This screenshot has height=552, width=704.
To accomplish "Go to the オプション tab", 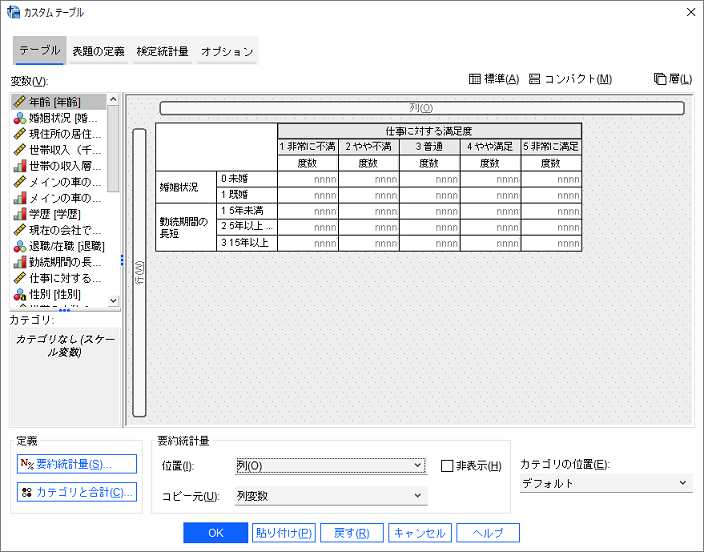I will [x=226, y=51].
